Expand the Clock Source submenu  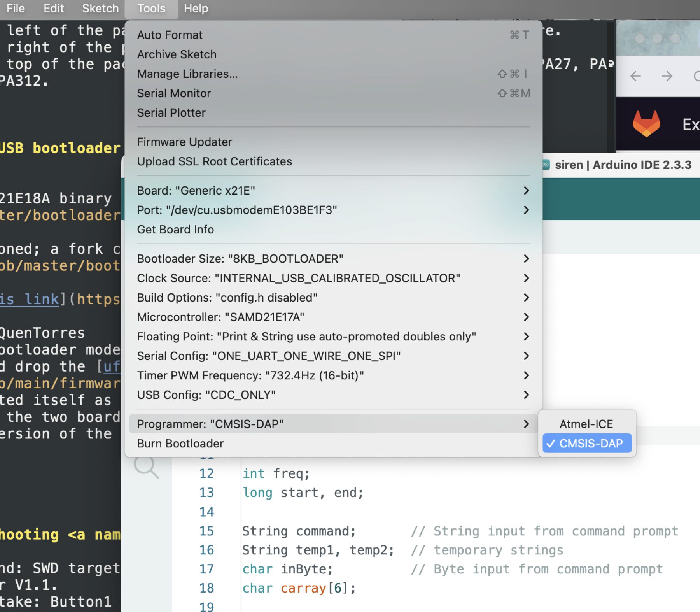click(x=333, y=278)
